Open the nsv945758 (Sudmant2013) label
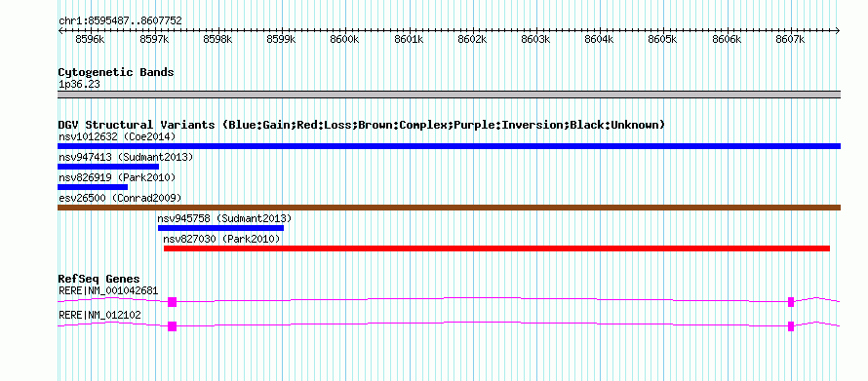Image resolution: width=868 pixels, height=381 pixels. tap(224, 218)
